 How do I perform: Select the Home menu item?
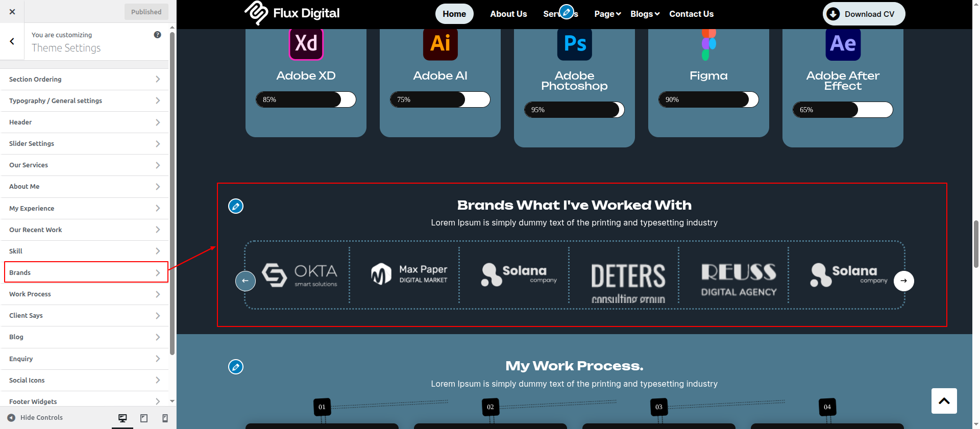coord(454,14)
